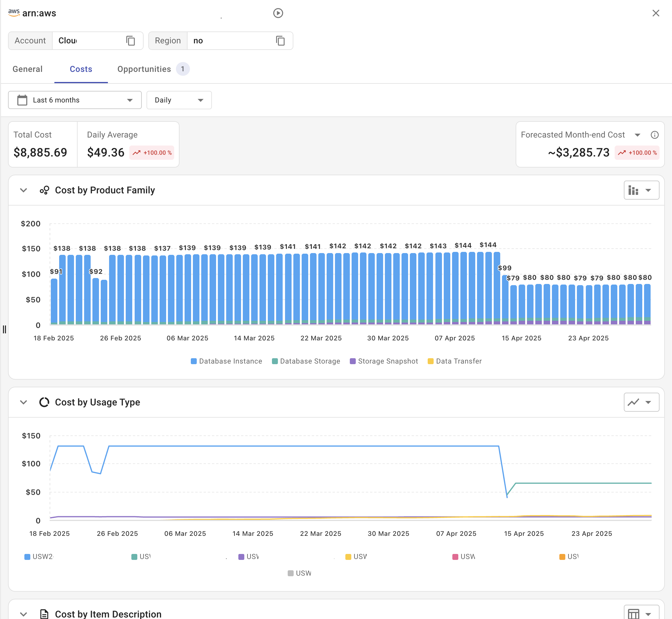
Task: Close the resource details panel
Action: [656, 13]
